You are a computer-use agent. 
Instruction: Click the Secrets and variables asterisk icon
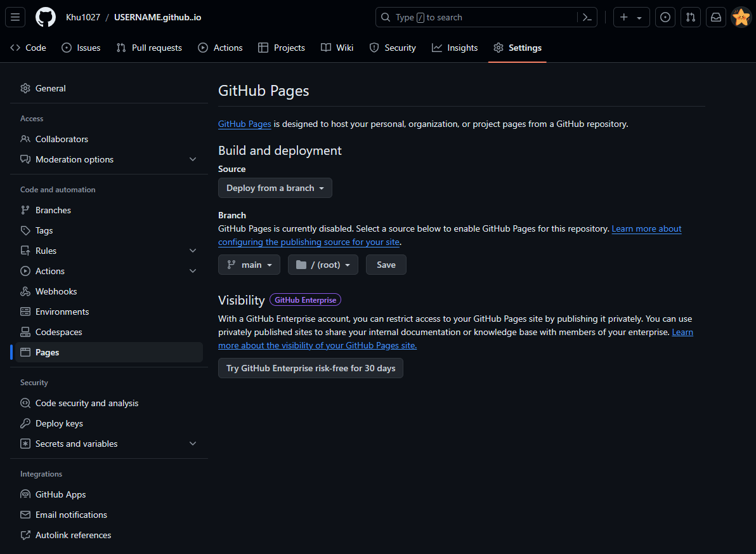click(25, 444)
